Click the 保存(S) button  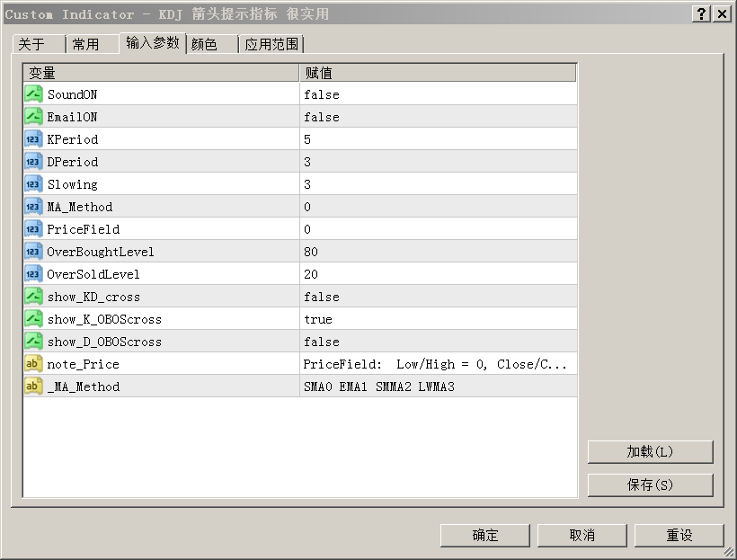click(x=651, y=484)
